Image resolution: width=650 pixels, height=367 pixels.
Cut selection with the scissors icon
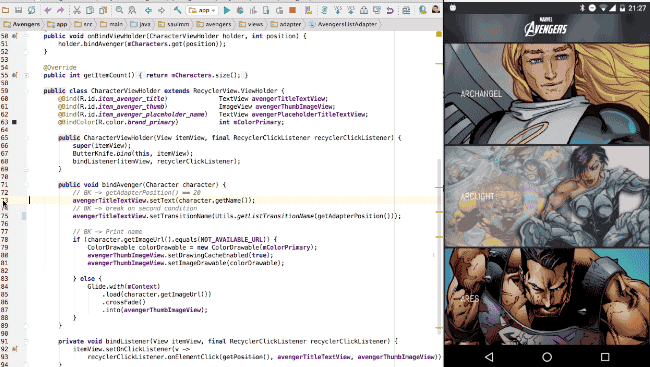coord(77,10)
